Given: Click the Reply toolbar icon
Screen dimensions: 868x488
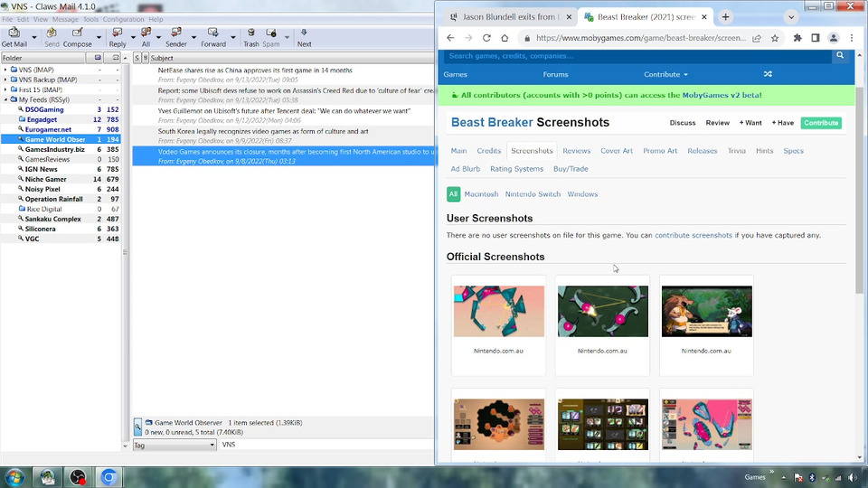Looking at the screenshot, I should point(118,37).
